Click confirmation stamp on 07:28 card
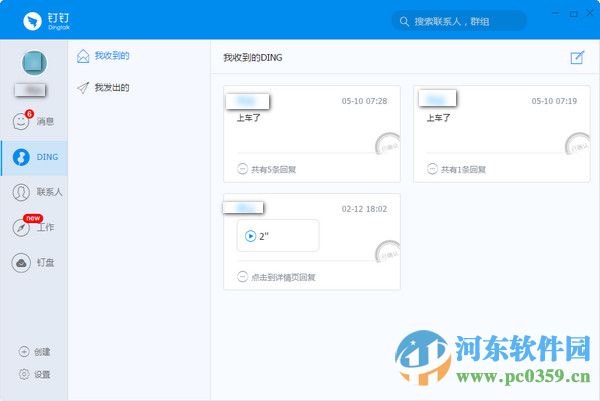600x401 pixels. 388,144
